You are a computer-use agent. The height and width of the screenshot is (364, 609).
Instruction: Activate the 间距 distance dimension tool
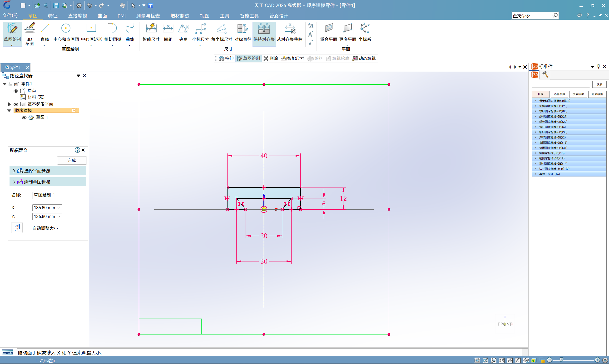168,33
